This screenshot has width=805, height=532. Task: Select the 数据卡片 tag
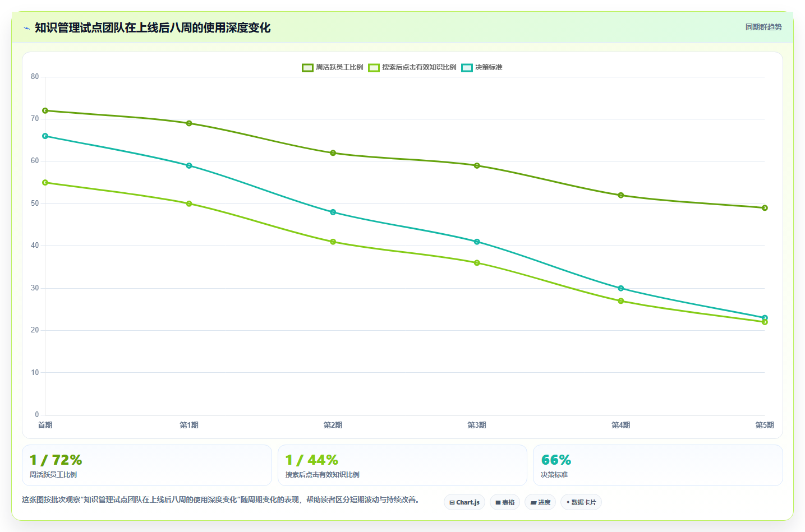[581, 502]
